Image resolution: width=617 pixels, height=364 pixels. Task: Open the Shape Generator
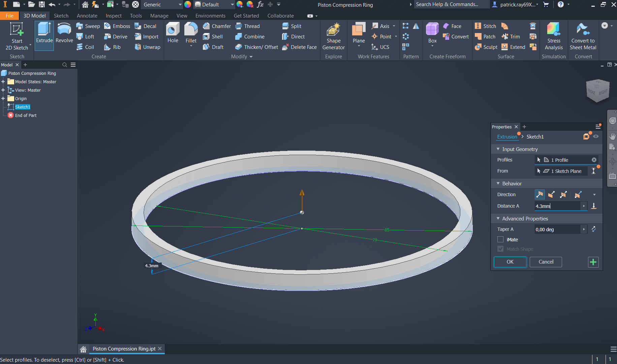pos(333,35)
